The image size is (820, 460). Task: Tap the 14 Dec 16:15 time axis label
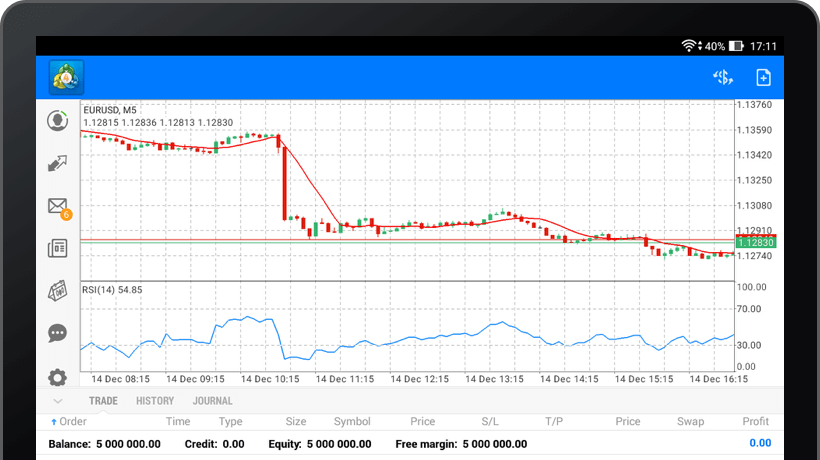click(x=719, y=379)
